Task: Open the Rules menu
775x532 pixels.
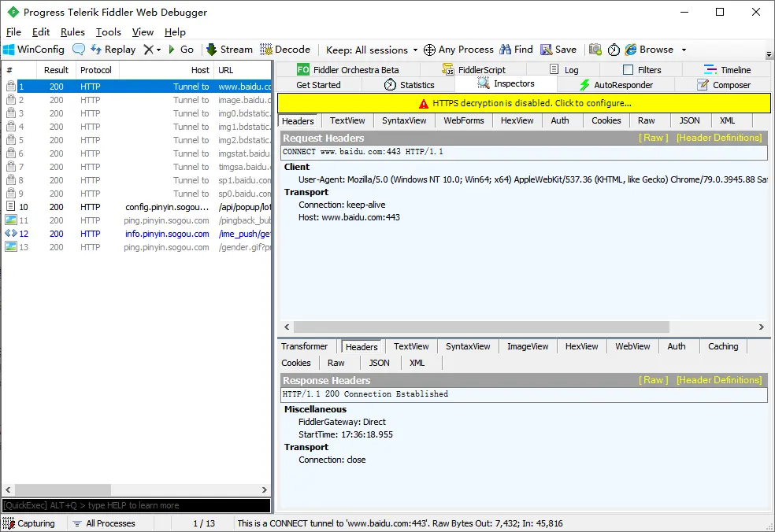Action: [x=72, y=32]
